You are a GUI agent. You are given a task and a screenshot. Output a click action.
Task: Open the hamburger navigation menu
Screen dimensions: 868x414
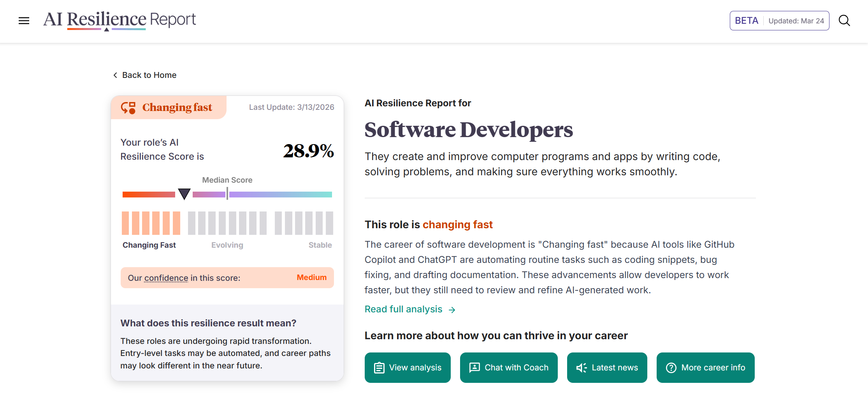pyautogui.click(x=24, y=20)
